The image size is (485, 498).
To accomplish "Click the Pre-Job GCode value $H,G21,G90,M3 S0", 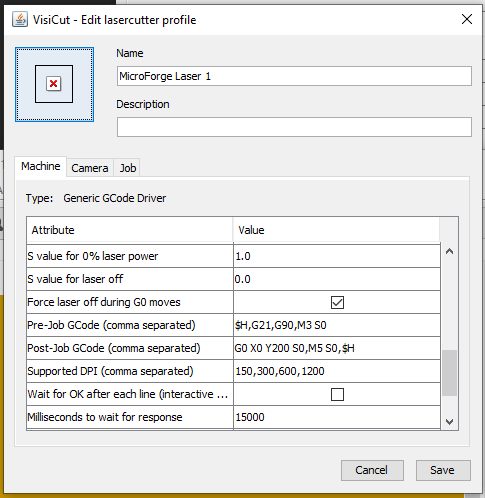I will 337,325.
